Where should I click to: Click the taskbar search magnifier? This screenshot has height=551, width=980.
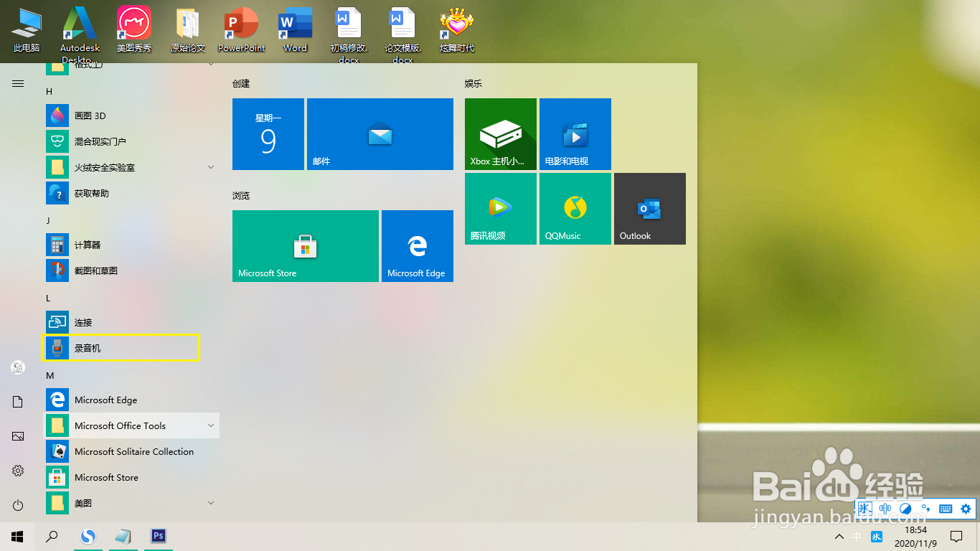pyautogui.click(x=52, y=536)
